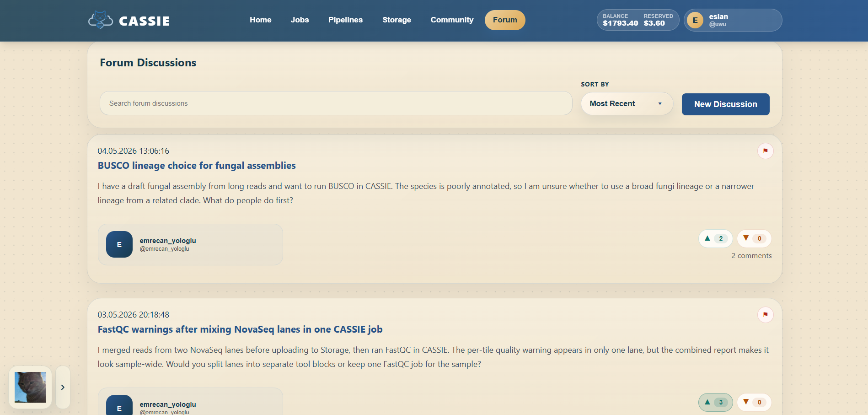Downvote the BUSCO lineage discussion
Viewport: 868px width, 415px height.
(x=754, y=238)
